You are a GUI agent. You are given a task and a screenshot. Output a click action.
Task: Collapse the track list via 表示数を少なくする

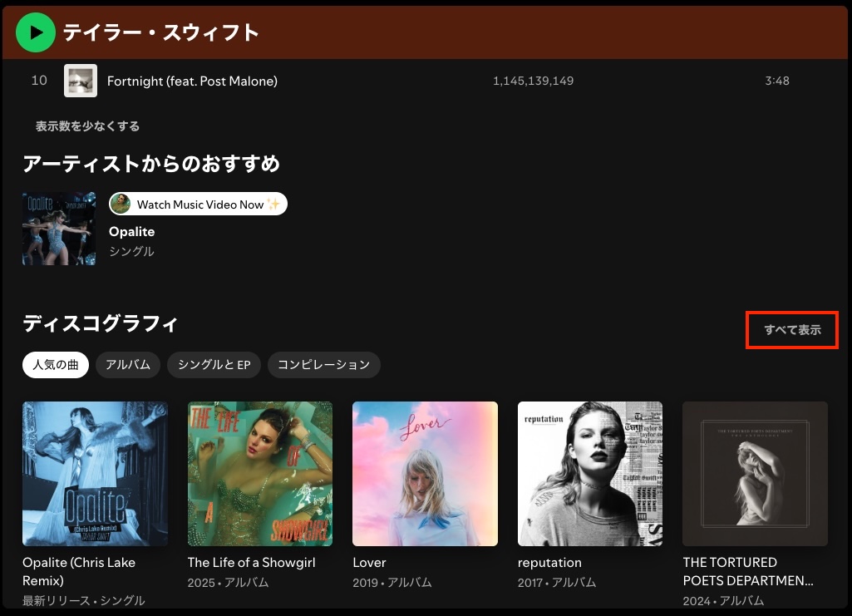click(x=84, y=126)
